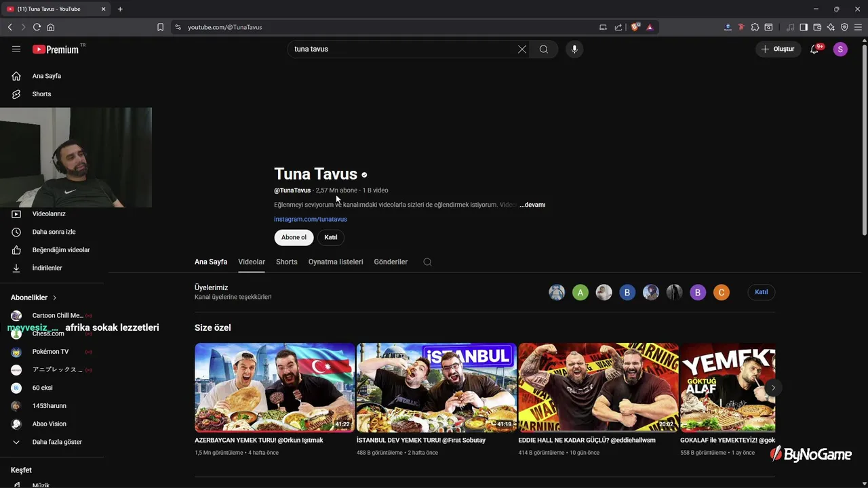Image resolution: width=868 pixels, height=488 pixels.
Task: Open Daha sonra izle in sidebar
Action: point(54,232)
